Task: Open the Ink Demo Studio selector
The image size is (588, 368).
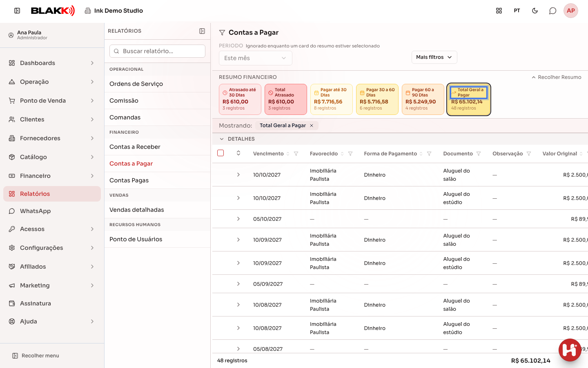Action: (114, 11)
